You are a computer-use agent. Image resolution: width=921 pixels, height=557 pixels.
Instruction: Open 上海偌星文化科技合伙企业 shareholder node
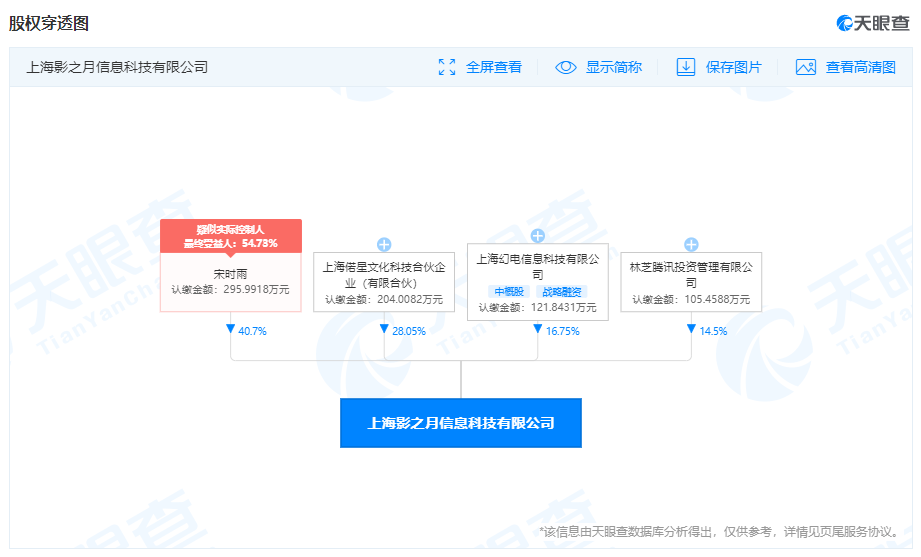tap(384, 282)
